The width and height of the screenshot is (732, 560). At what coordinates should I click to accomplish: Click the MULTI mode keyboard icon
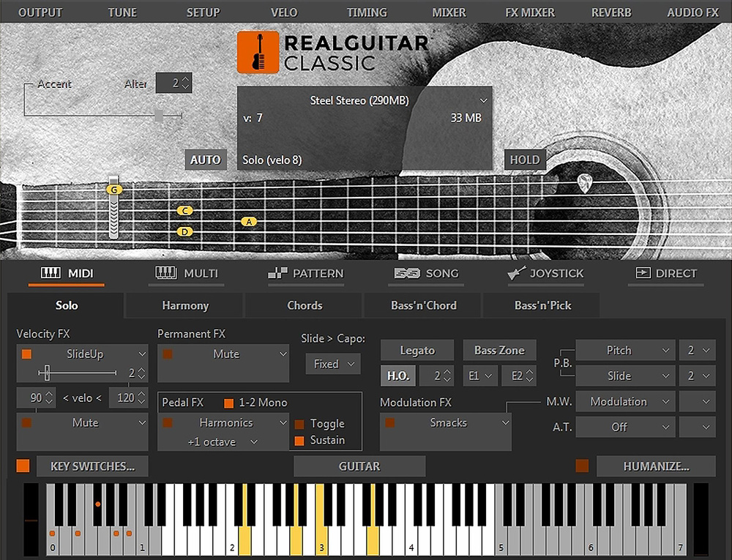(165, 273)
